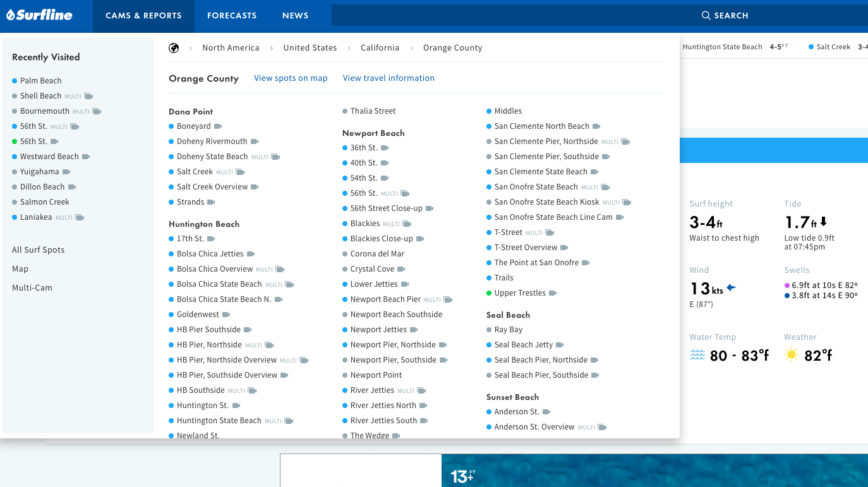Open the Map link in sidebar
Image resolution: width=868 pixels, height=487 pixels.
tap(20, 269)
